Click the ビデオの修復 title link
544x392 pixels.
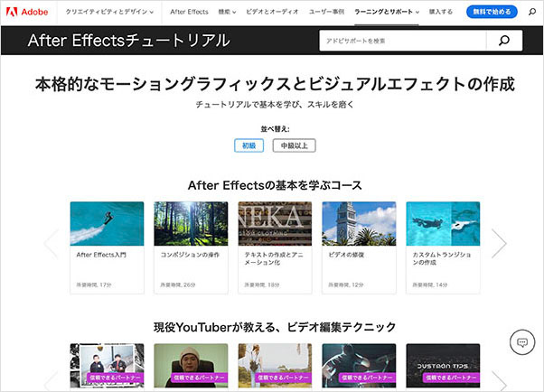pyautogui.click(x=346, y=255)
